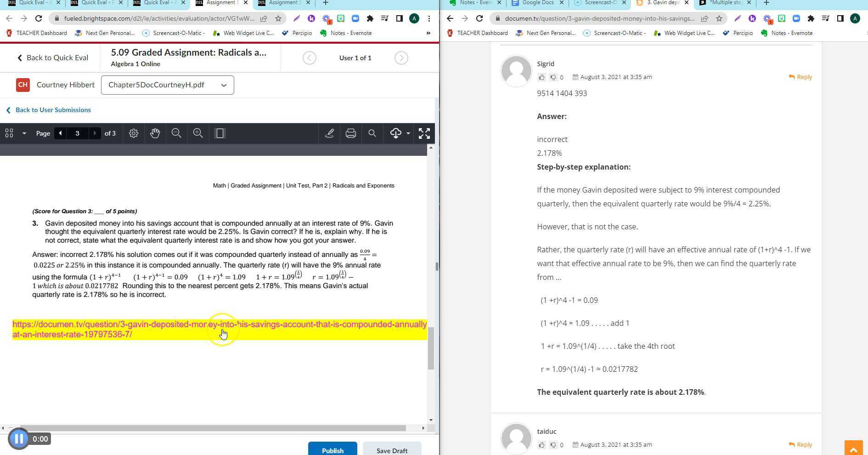Select the hand pan tool

click(x=155, y=133)
